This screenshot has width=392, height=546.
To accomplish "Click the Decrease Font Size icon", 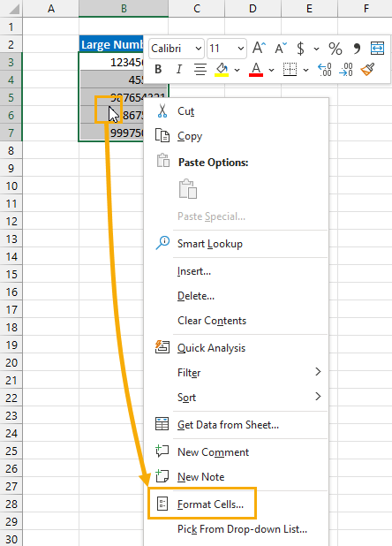I will click(281, 48).
